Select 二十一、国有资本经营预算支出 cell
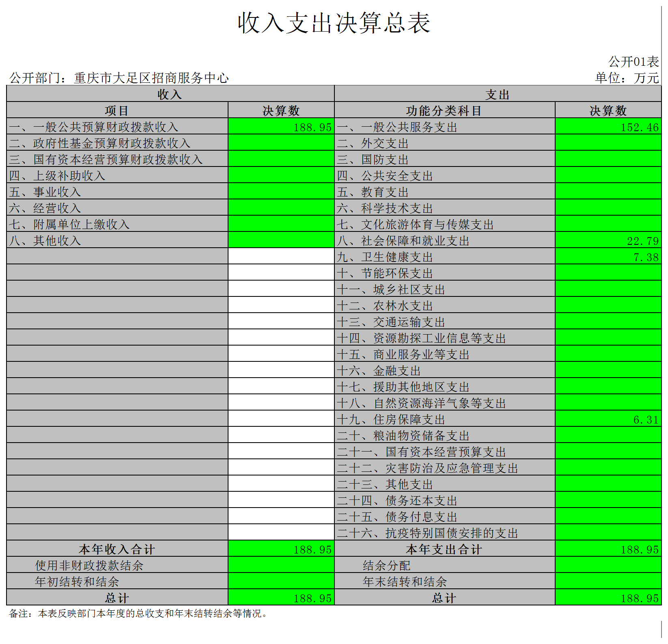 point(444,451)
